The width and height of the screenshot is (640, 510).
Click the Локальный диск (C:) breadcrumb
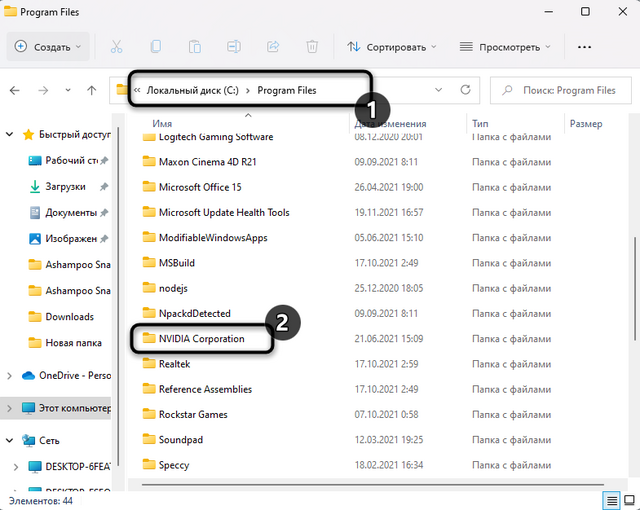(193, 90)
